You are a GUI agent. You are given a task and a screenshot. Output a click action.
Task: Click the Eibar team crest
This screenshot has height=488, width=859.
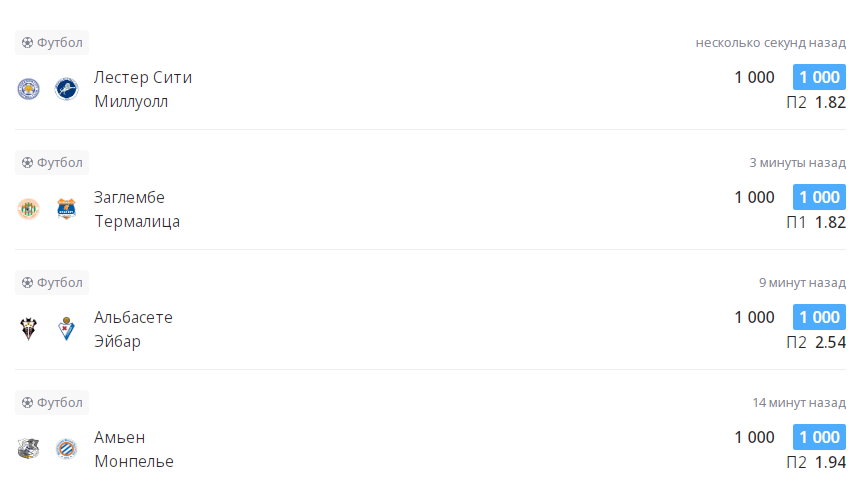[x=66, y=329]
